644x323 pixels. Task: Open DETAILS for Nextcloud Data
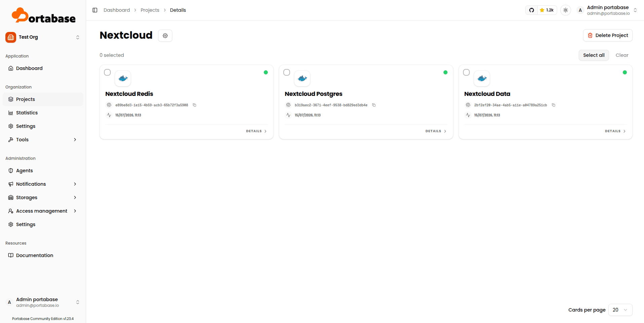[615, 131]
